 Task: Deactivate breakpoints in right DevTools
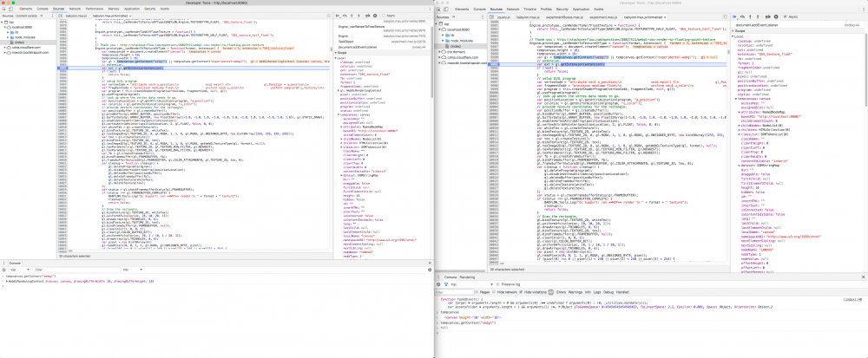[x=768, y=17]
